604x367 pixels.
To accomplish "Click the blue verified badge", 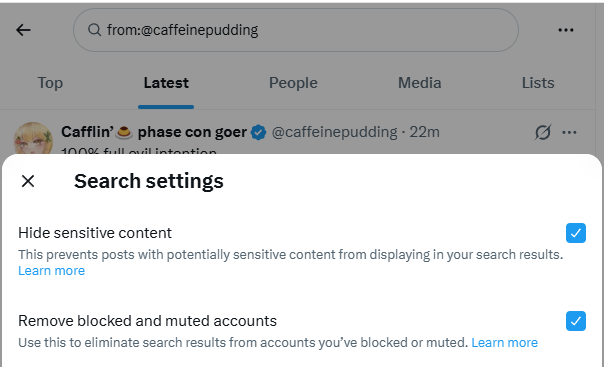I will point(258,132).
